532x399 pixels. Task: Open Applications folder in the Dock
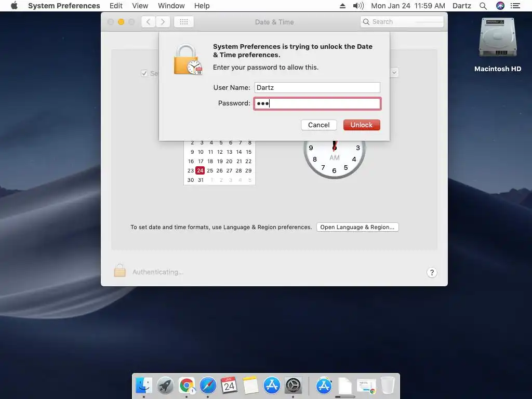pyautogui.click(x=324, y=386)
